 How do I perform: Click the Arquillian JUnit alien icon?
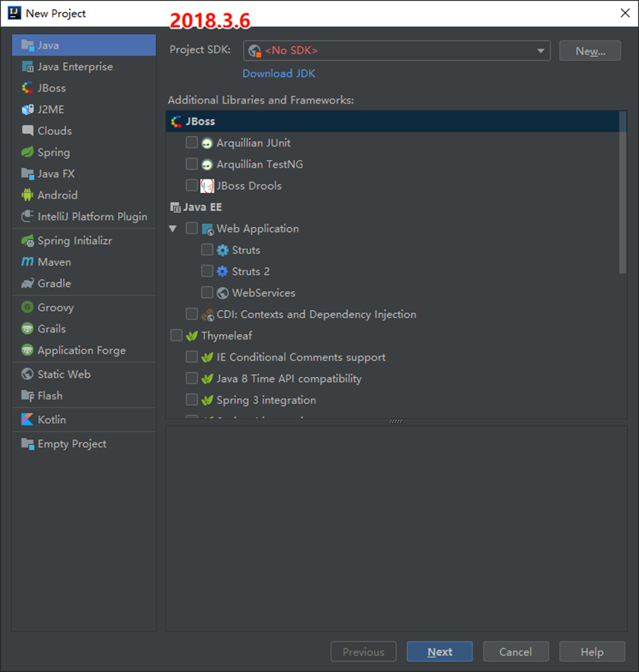tap(207, 143)
